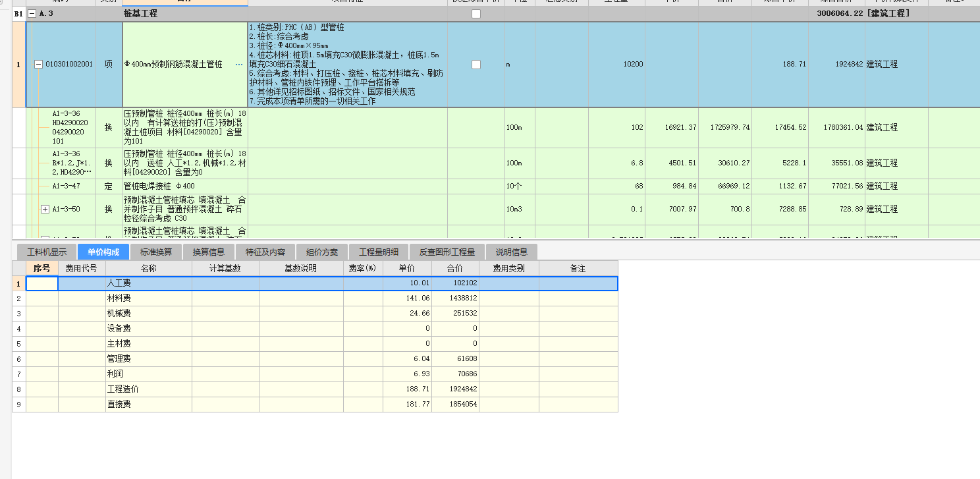Select the A1-3-47 quota row code
The width and height of the screenshot is (980, 479).
click(x=66, y=186)
